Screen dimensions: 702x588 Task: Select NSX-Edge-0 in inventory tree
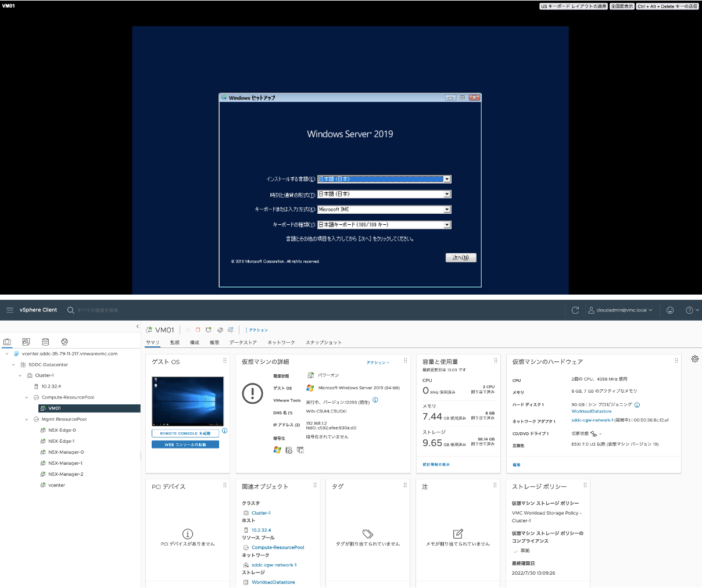pos(62,431)
